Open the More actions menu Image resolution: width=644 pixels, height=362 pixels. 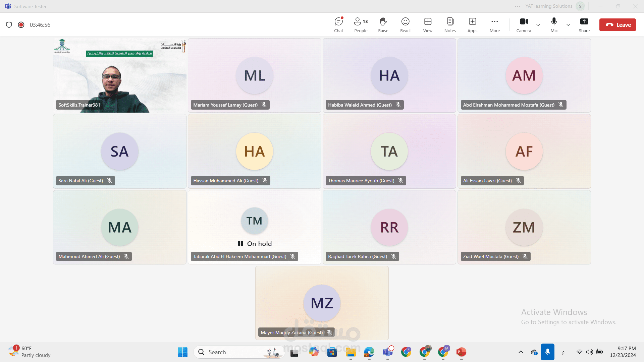pyautogui.click(x=494, y=25)
